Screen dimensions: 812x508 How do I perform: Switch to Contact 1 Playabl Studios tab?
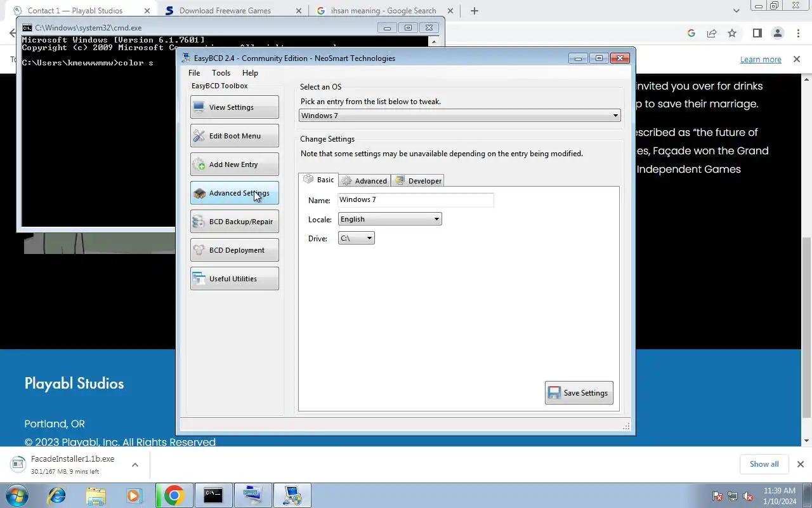(x=75, y=11)
